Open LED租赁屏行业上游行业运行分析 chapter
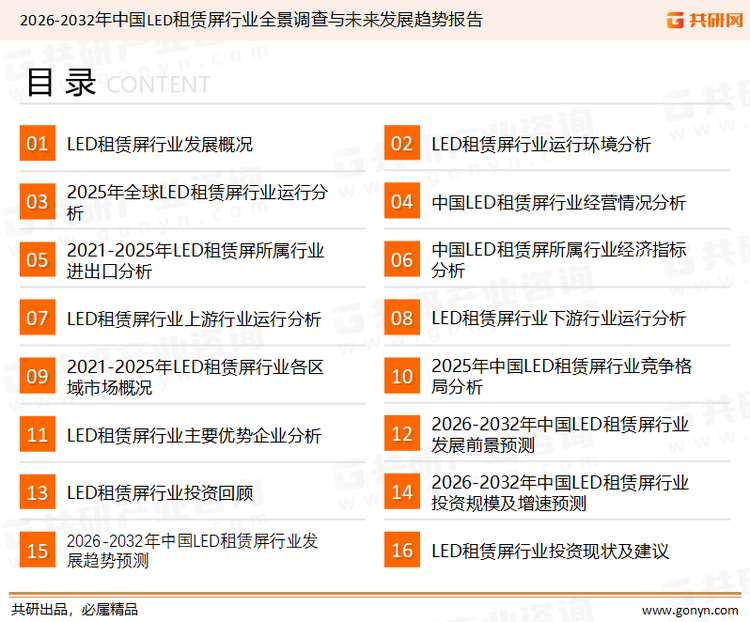750x622 pixels. (194, 319)
